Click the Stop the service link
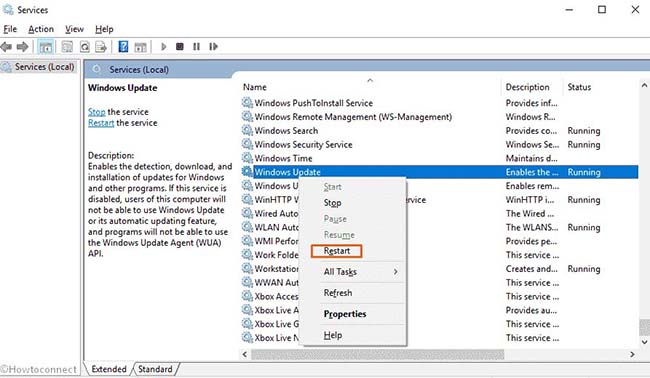 [97, 111]
